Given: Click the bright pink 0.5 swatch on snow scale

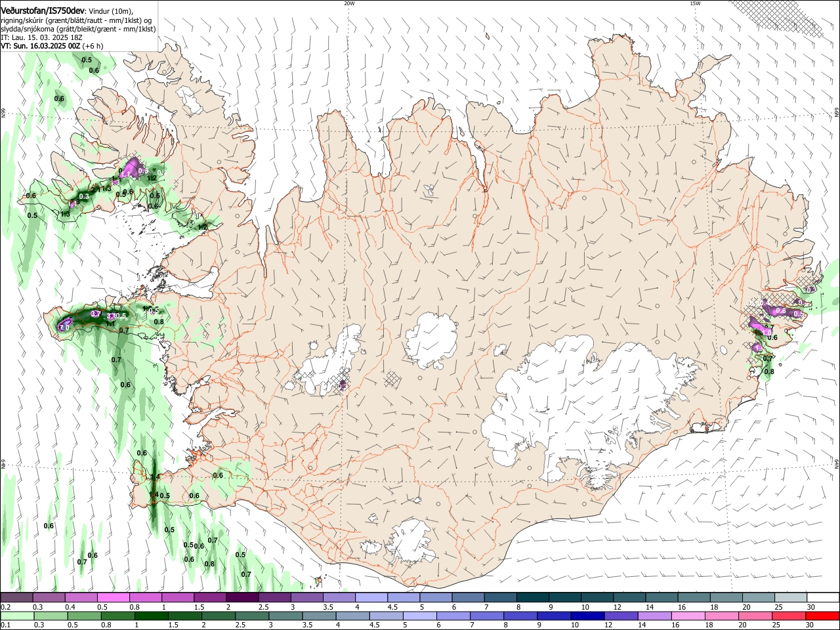Looking at the screenshot, I should pyautogui.click(x=113, y=598).
